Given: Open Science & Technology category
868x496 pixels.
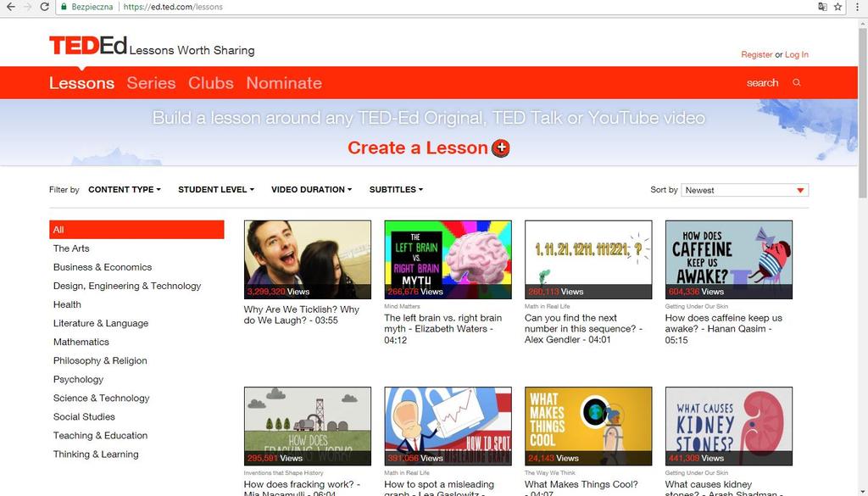Looking at the screenshot, I should pyautogui.click(x=102, y=398).
